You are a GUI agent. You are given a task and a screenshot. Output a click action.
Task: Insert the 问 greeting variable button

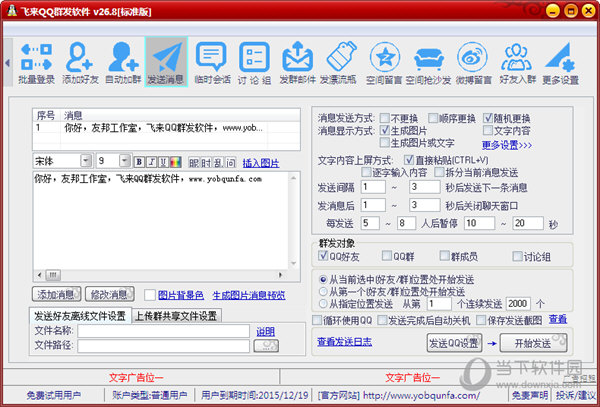pyautogui.click(x=230, y=163)
